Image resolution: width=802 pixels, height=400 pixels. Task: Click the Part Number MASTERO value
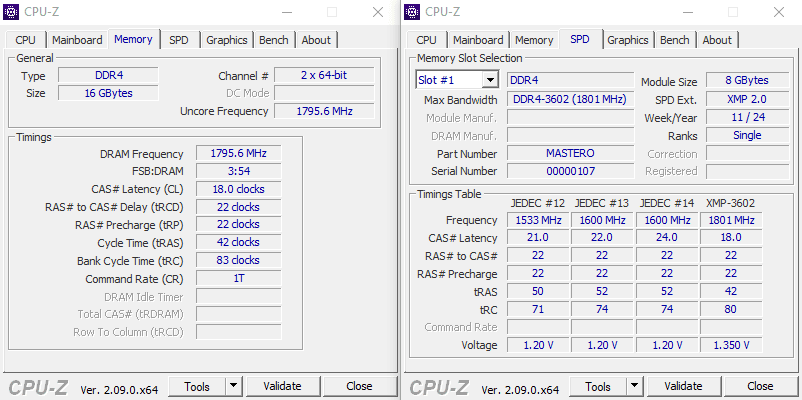[571, 153]
